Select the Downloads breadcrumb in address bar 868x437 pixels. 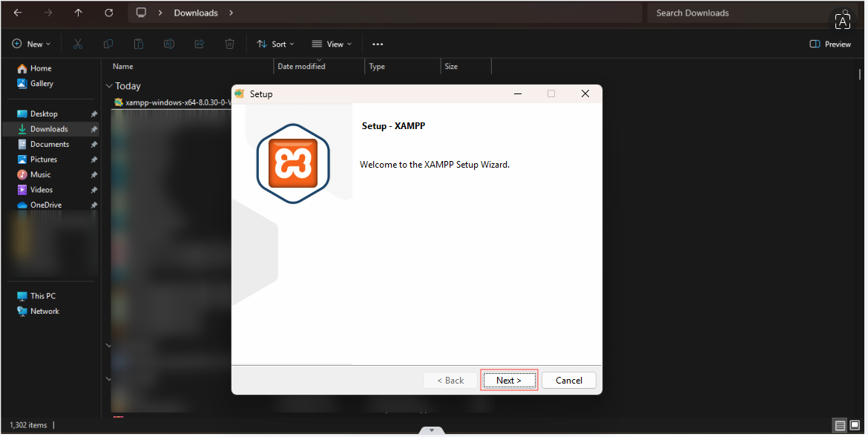coord(196,13)
